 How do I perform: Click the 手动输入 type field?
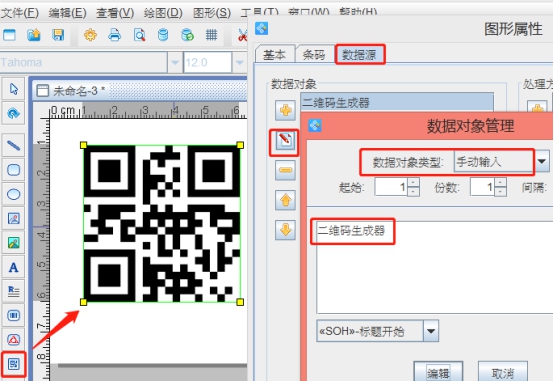(494, 162)
